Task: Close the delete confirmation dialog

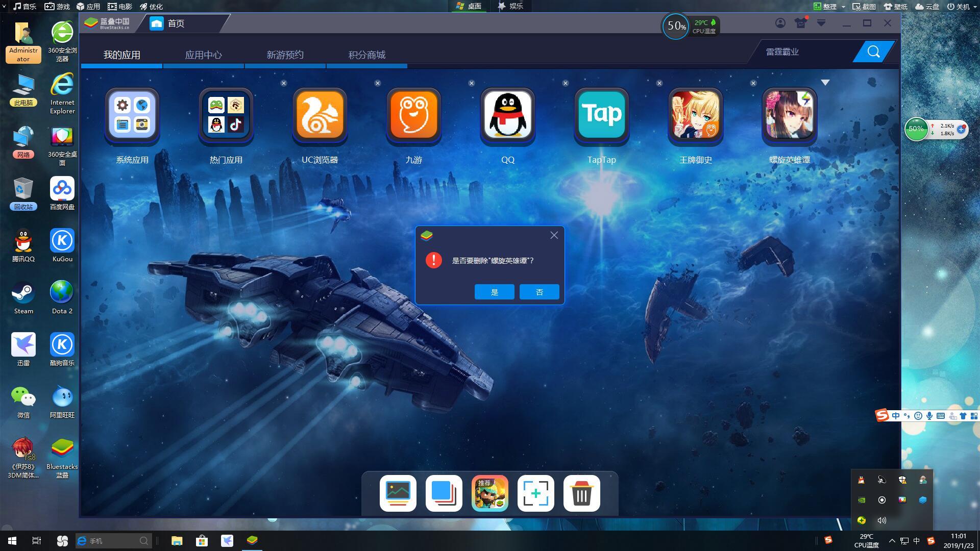Action: (x=554, y=235)
